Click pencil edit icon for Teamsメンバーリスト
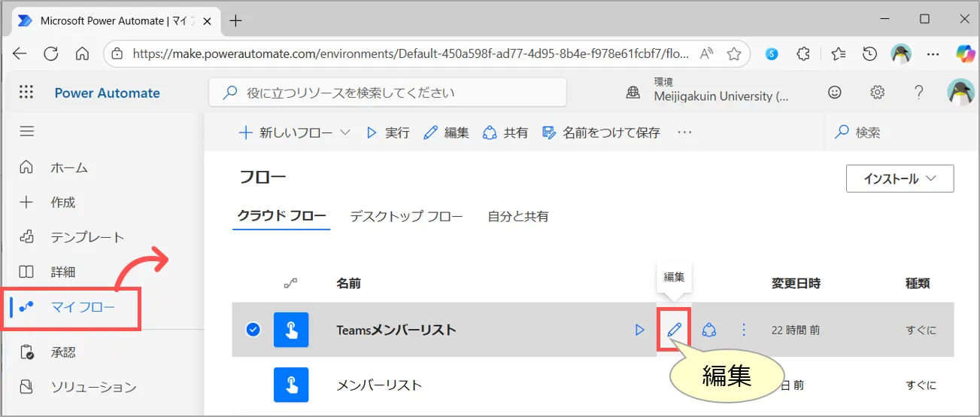 pyautogui.click(x=675, y=329)
